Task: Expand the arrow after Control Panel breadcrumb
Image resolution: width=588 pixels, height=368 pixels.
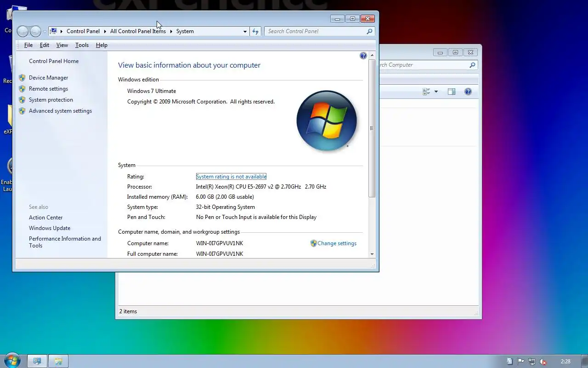Action: click(x=105, y=31)
